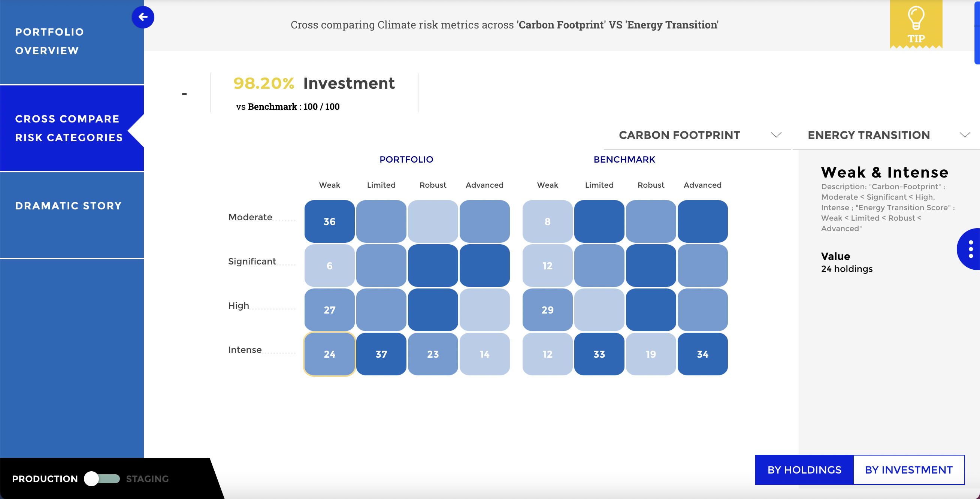Toggle the Production/Staging switch

102,478
